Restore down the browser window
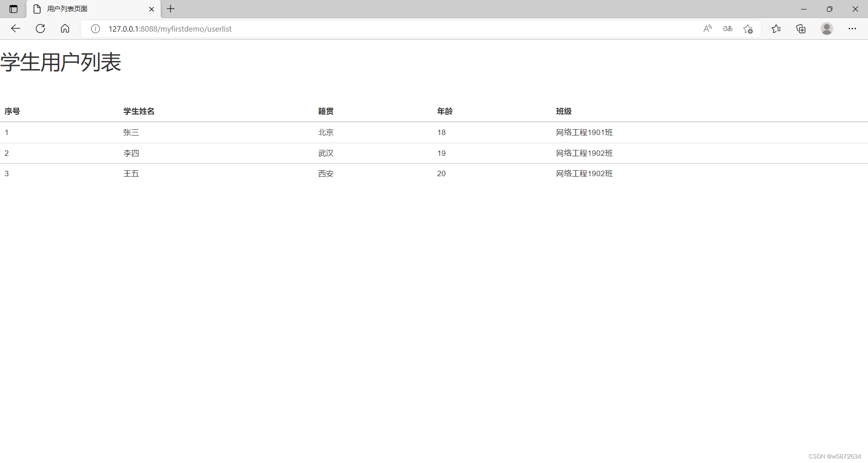 829,9
